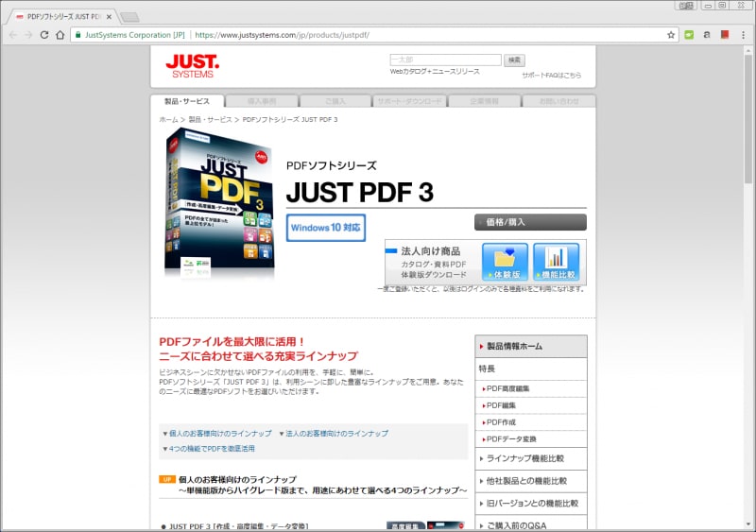Click the browser forward arrow
This screenshot has width=756, height=532.
tap(28, 35)
